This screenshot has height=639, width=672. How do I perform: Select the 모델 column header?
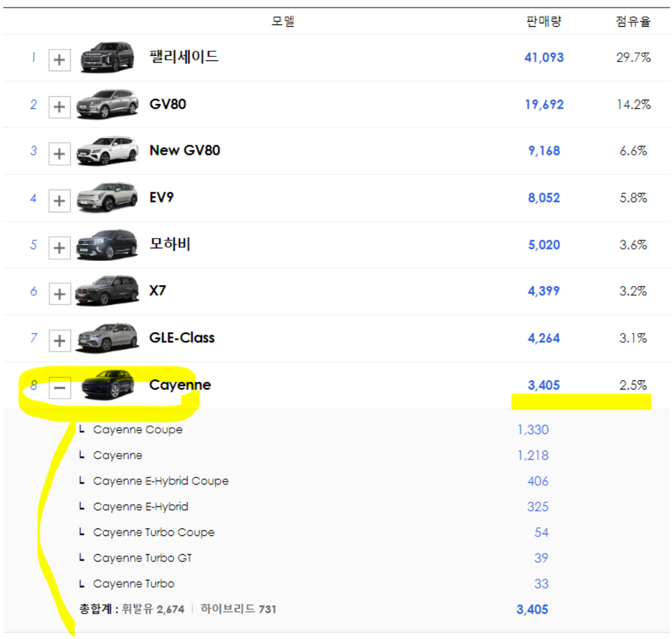[283, 21]
